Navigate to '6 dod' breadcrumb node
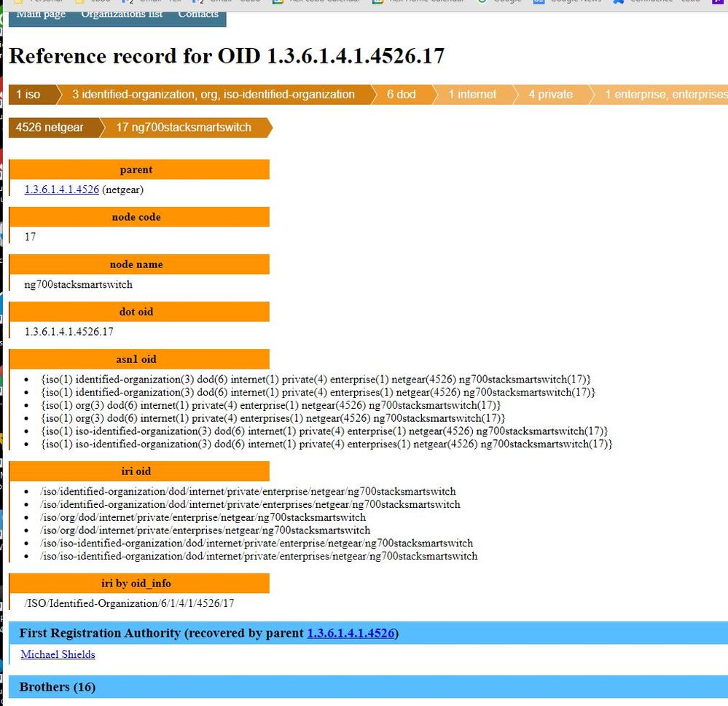Viewport: 728px width, 706px height. [x=401, y=95]
